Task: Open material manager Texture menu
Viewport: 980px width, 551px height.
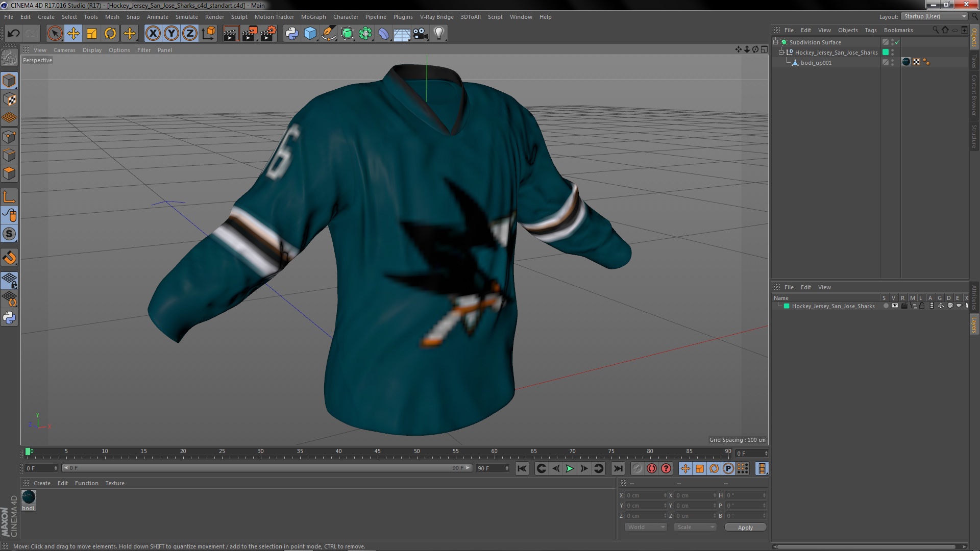Action: pos(115,483)
